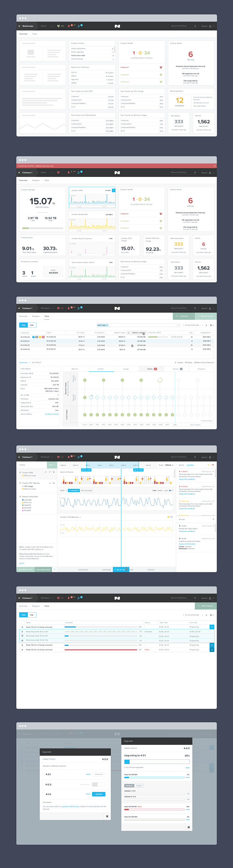Toggle the Deluxe Combo Pack checkbox
This screenshot has width=233, height=868.
point(20,497)
